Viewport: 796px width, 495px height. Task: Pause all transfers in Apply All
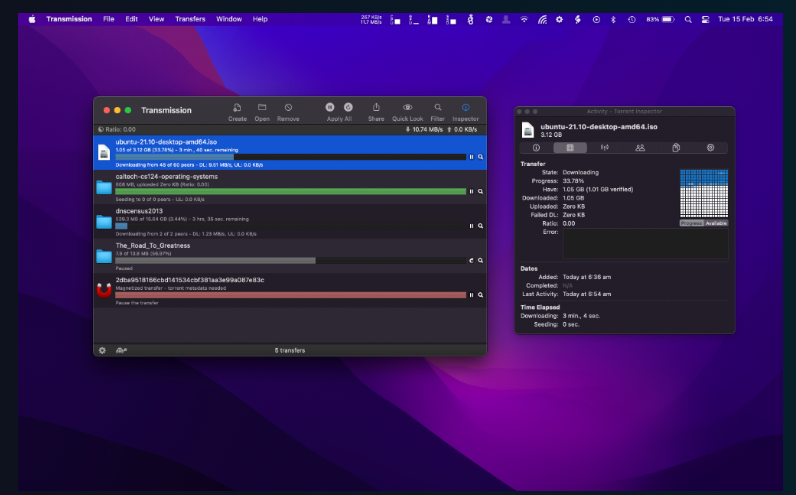pos(331,107)
